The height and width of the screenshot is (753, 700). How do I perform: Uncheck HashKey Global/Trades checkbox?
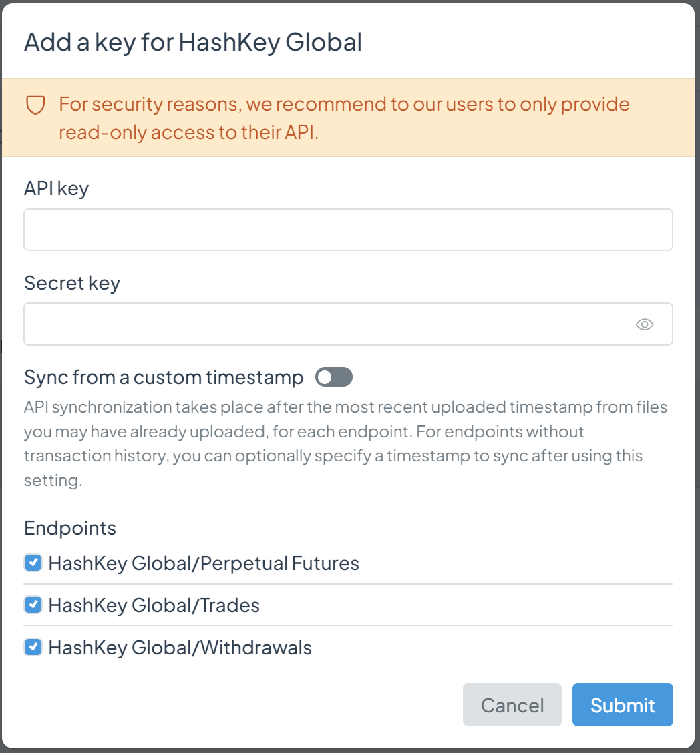click(33, 605)
